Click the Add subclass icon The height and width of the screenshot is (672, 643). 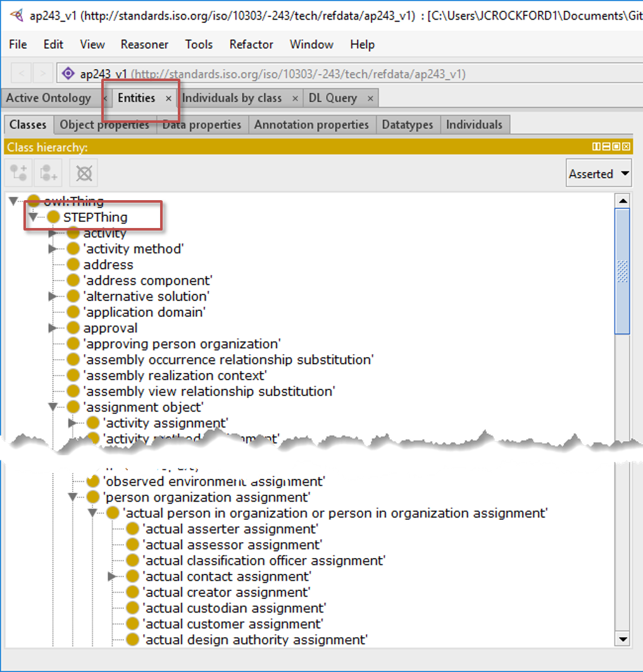click(19, 173)
